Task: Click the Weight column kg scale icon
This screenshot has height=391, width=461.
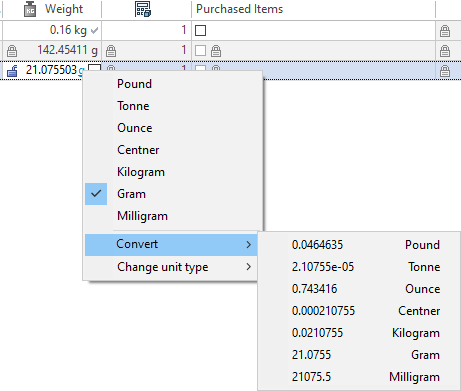Action: (30, 9)
